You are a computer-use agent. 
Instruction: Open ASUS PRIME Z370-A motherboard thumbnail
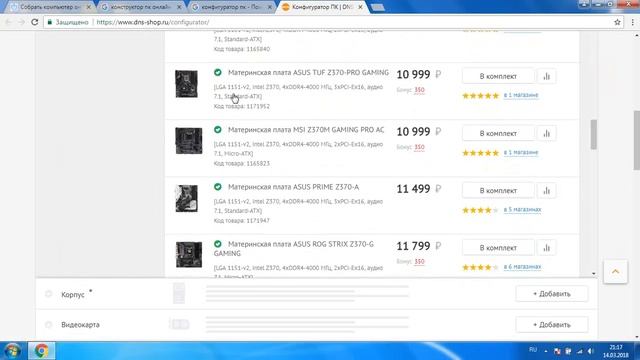coord(187,198)
